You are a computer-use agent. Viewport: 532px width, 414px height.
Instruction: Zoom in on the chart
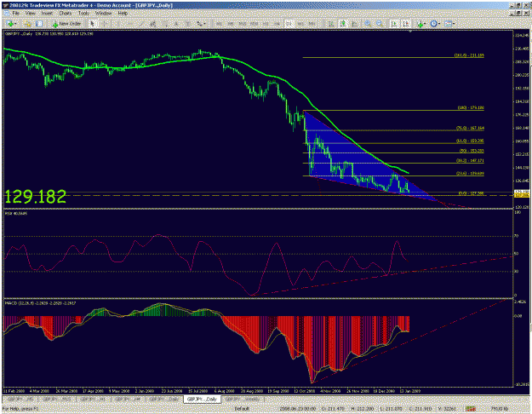point(368,24)
